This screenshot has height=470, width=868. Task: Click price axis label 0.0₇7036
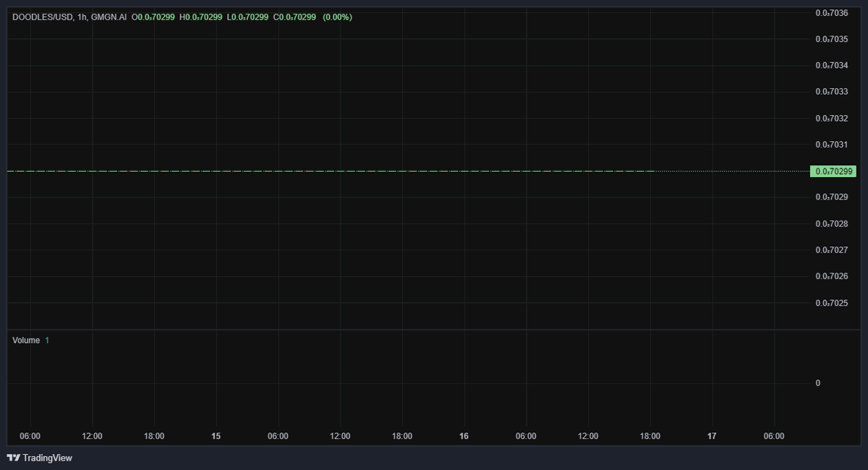click(832, 12)
